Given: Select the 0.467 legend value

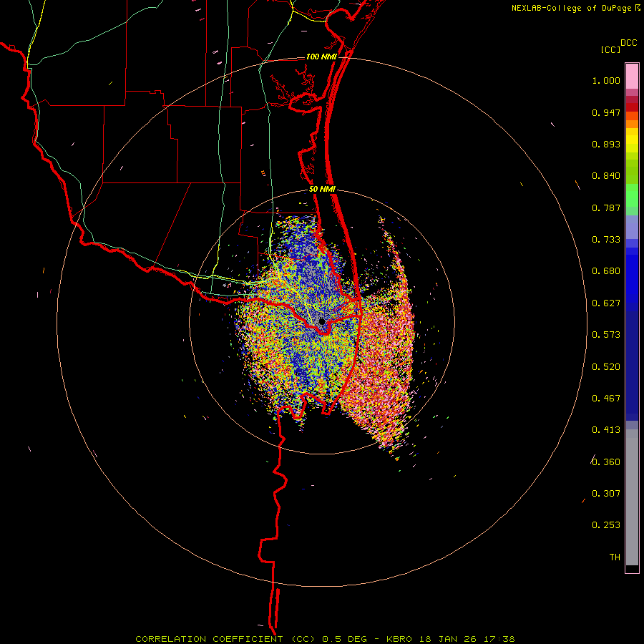Looking at the screenshot, I should pos(606,399).
